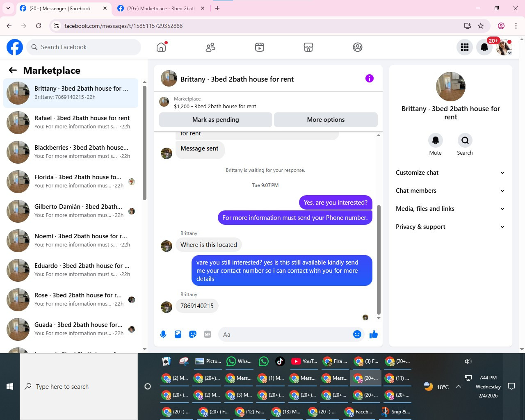Open Rose's conversation

coord(71,300)
